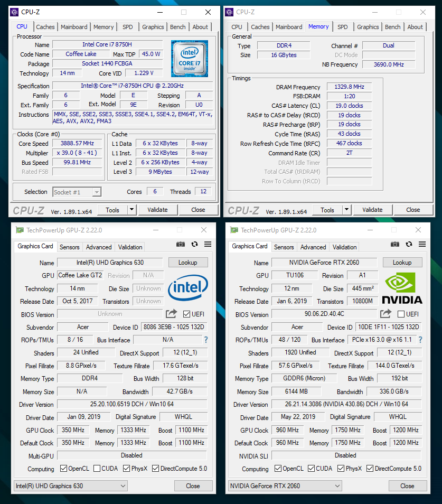Take screenshot with camera icon in Intel GPU-Z
442x504 pixels.
click(x=181, y=244)
